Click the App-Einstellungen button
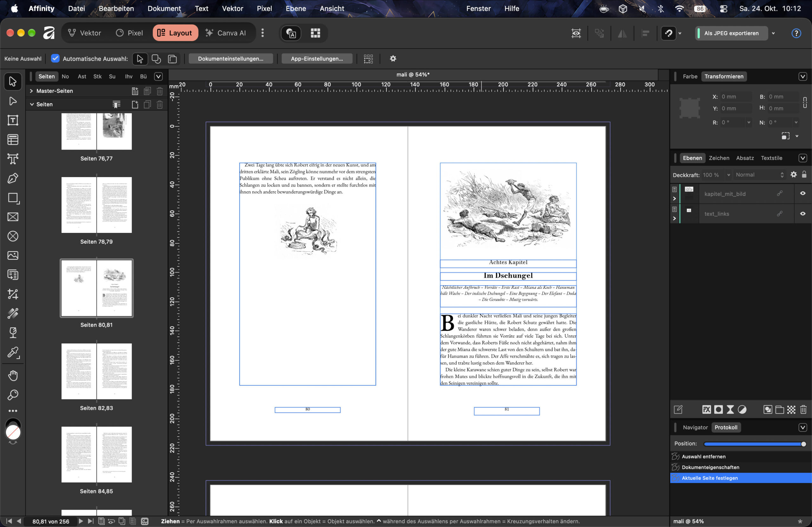Image resolution: width=812 pixels, height=527 pixels. pyautogui.click(x=317, y=58)
